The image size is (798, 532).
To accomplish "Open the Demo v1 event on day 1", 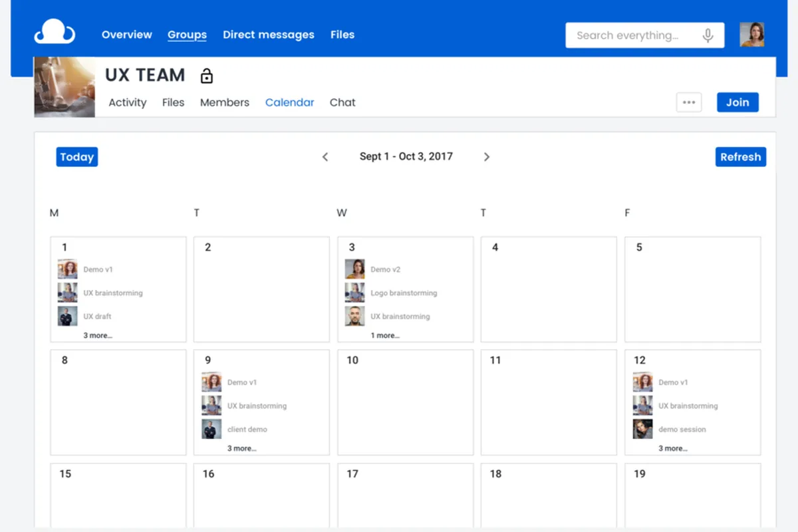I will click(x=98, y=269).
